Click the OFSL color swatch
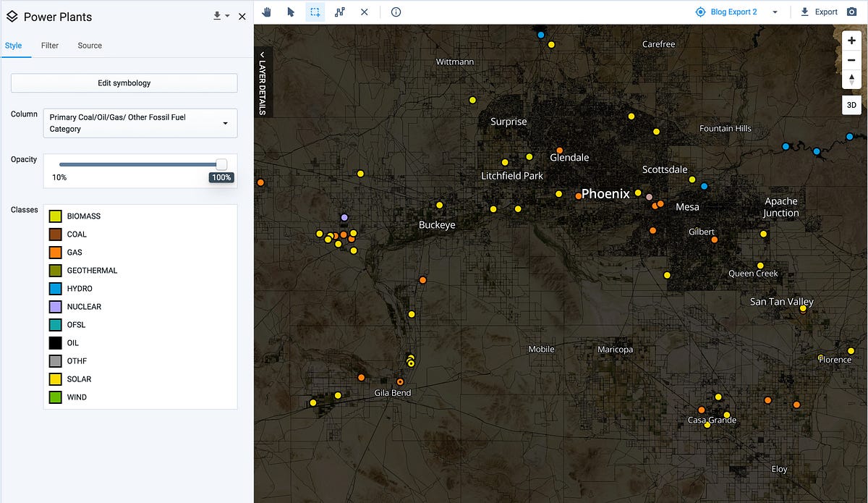 55,324
